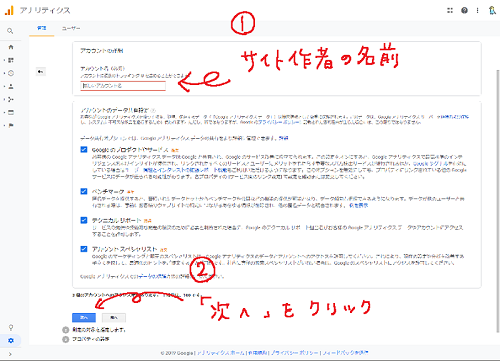
Task: Click the アカウントの作成 heading text
Action: click(x=102, y=51)
